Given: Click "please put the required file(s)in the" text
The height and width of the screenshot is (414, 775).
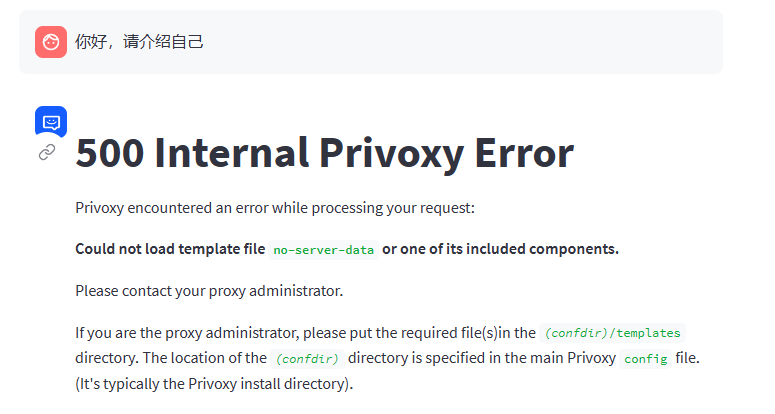Looking at the screenshot, I should 420,333.
